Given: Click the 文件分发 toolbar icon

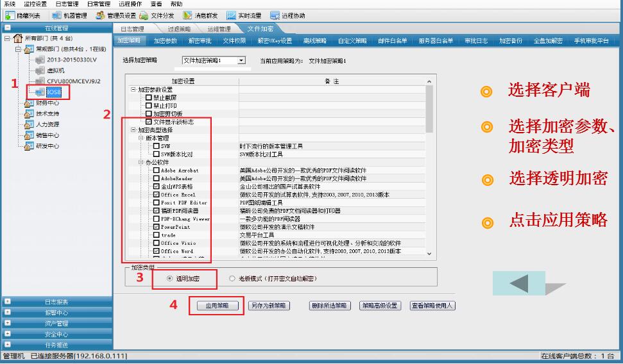Looking at the screenshot, I should coord(144,15).
